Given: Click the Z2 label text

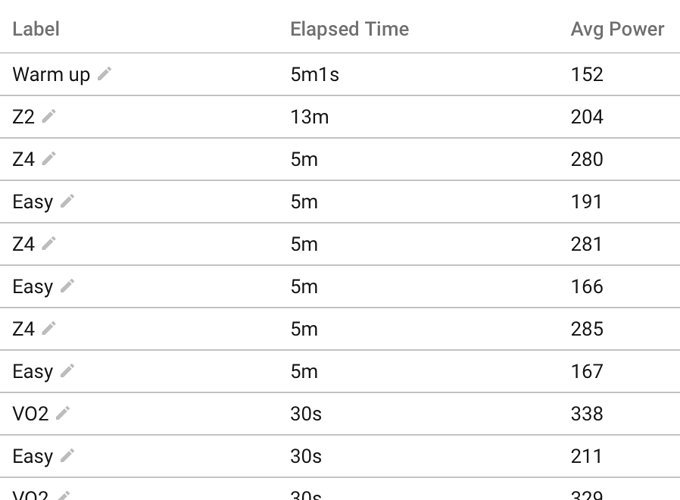Looking at the screenshot, I should point(23,117).
